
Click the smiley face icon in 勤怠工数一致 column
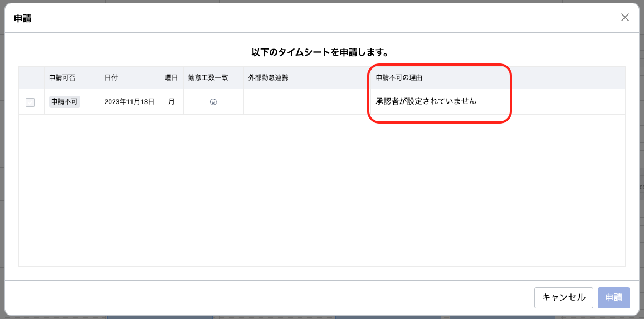point(213,102)
